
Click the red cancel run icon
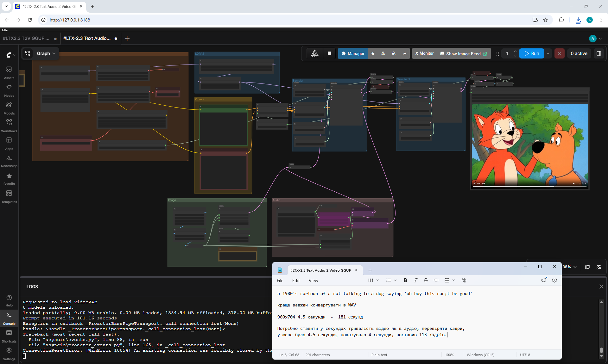coord(559,53)
